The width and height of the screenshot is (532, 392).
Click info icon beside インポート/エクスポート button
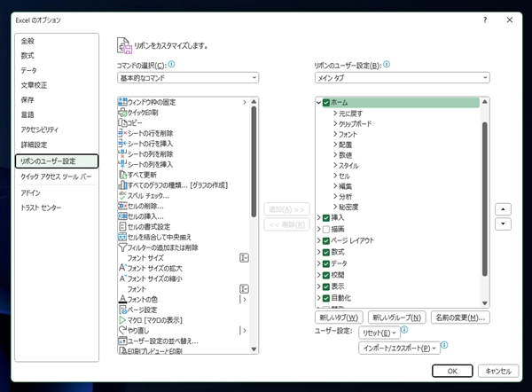(x=444, y=345)
